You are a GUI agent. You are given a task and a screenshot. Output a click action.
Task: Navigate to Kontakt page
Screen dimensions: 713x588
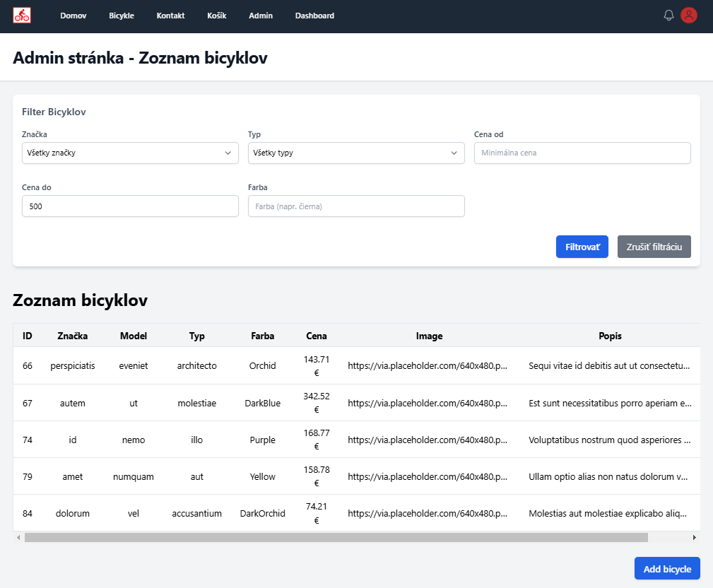pyautogui.click(x=170, y=16)
